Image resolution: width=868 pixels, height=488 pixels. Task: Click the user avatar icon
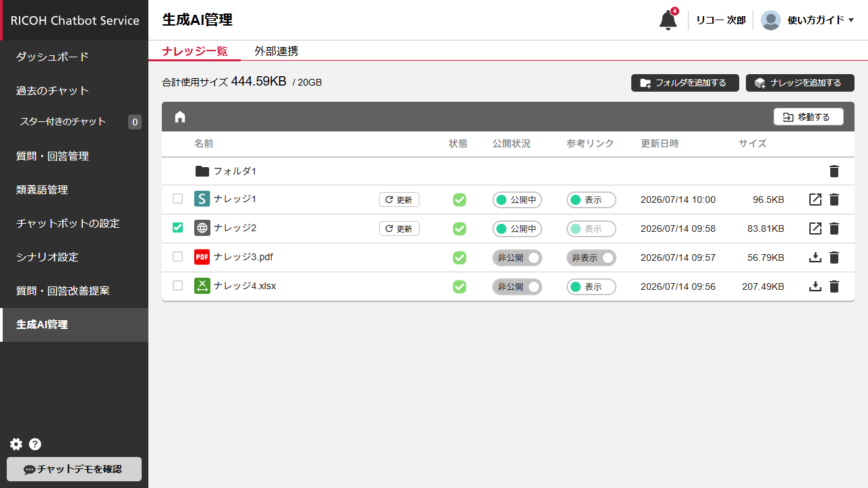tap(771, 20)
